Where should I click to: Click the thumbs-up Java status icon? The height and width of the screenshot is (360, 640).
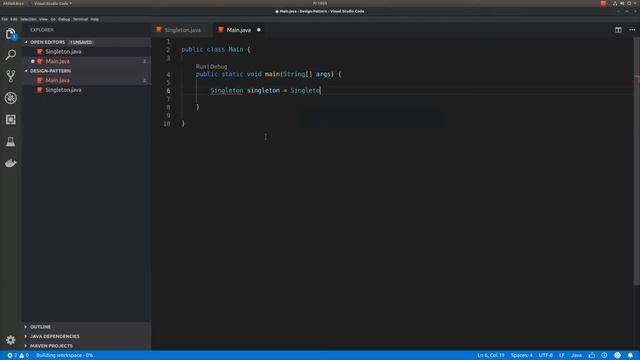tap(592, 356)
